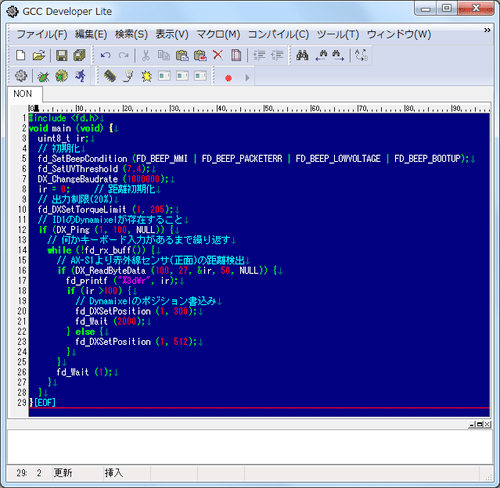500x488 pixels.
Task: Play the recorded macro
Action: (247, 78)
